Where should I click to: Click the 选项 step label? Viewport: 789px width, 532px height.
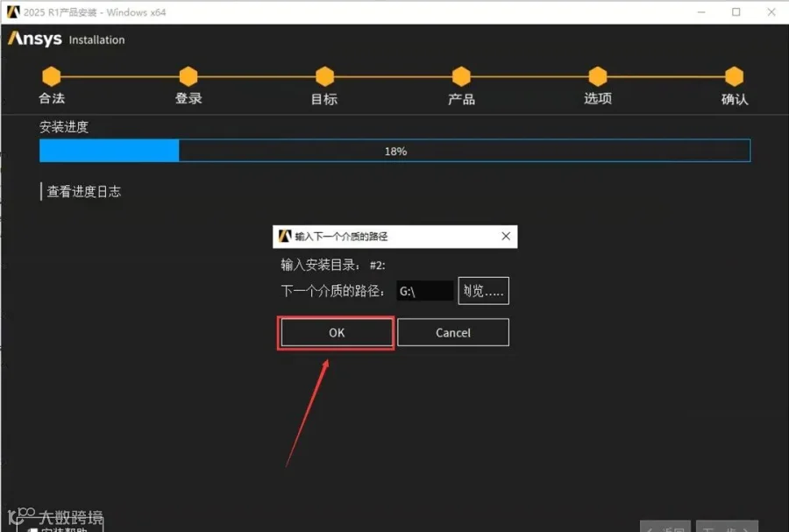[598, 98]
